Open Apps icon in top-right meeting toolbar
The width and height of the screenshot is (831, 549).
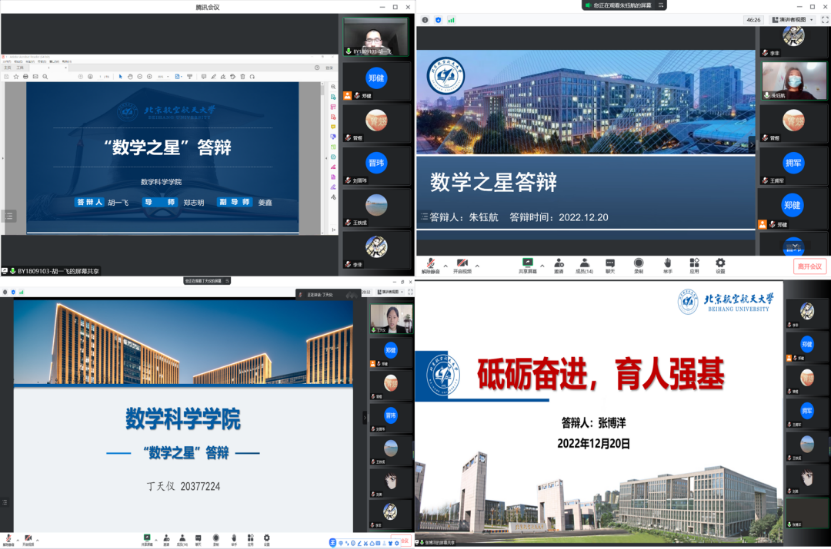click(x=693, y=264)
